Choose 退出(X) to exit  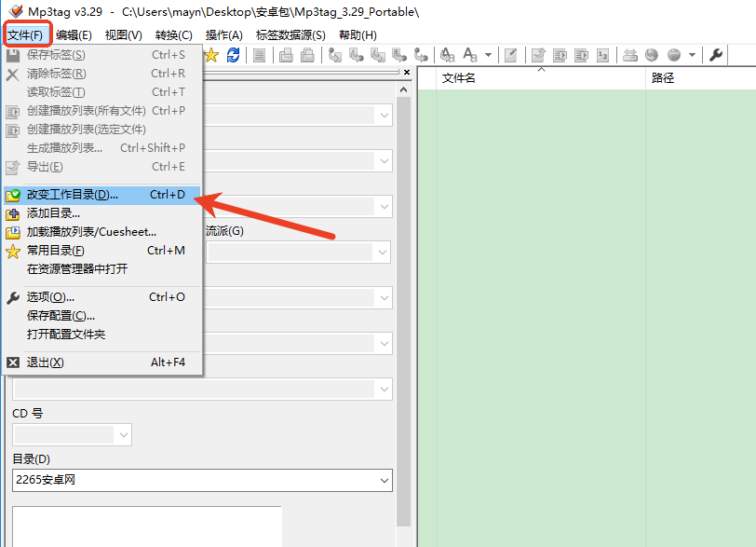coord(101,362)
